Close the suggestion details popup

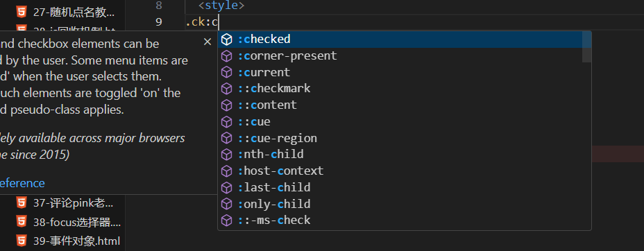(x=207, y=42)
